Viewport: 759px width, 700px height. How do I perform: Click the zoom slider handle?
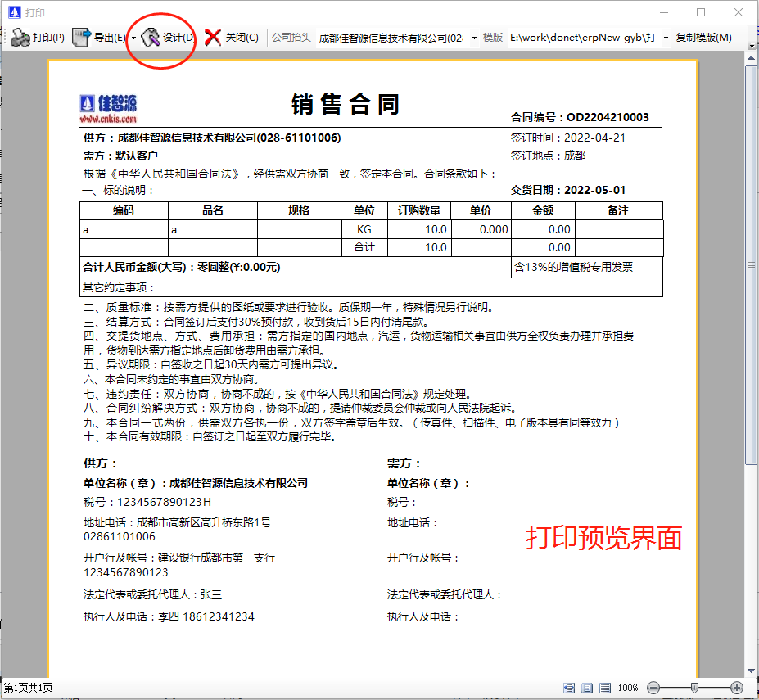pyautogui.click(x=694, y=688)
